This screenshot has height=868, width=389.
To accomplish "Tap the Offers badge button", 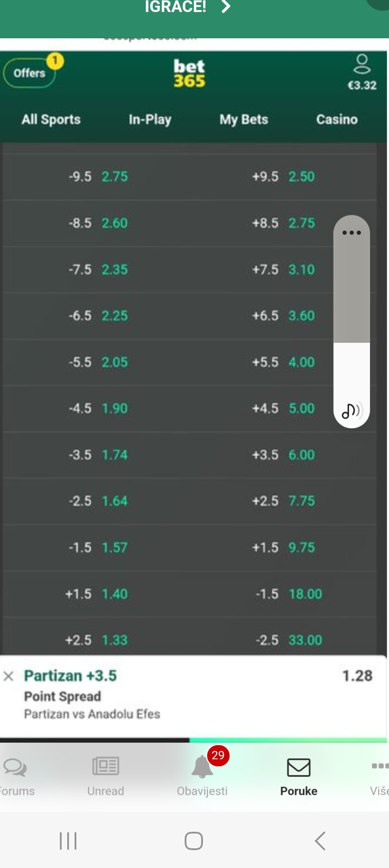I will tap(30, 73).
